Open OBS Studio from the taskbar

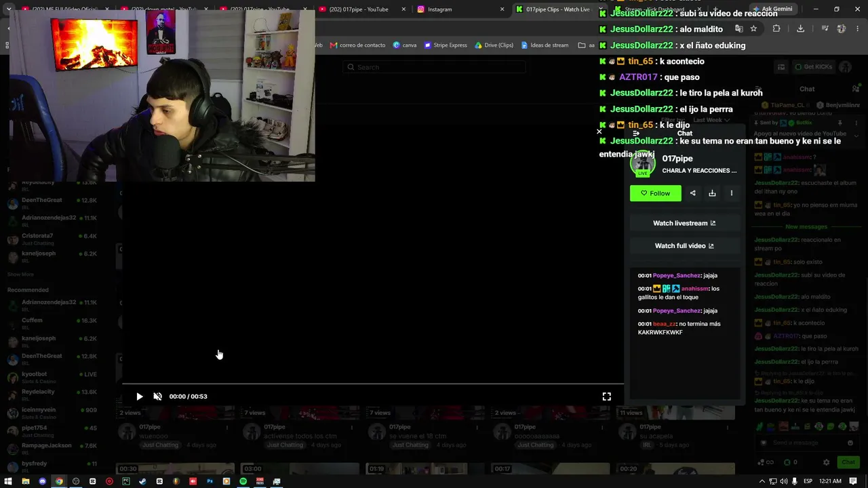pos(76,481)
